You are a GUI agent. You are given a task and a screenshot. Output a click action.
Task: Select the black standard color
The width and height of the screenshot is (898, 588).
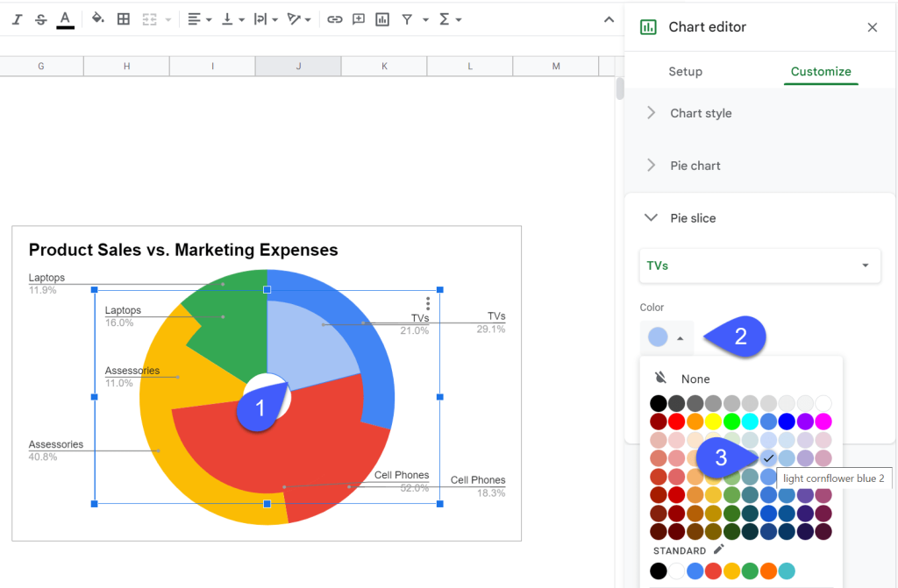(x=658, y=570)
